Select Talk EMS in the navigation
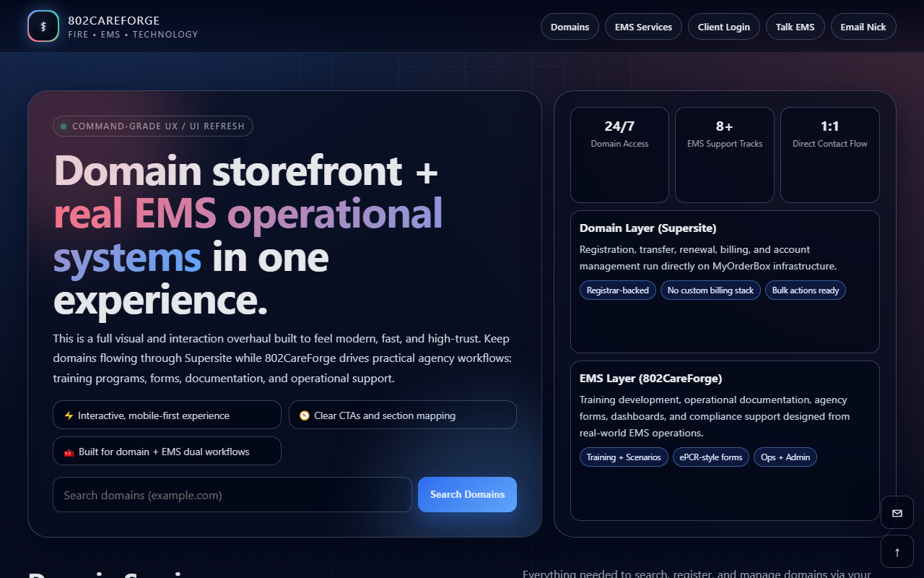The height and width of the screenshot is (578, 924). click(x=795, y=27)
